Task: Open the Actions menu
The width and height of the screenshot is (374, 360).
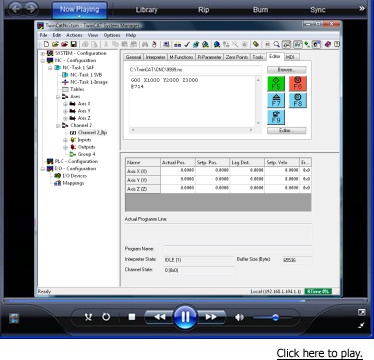Action: coord(74,35)
